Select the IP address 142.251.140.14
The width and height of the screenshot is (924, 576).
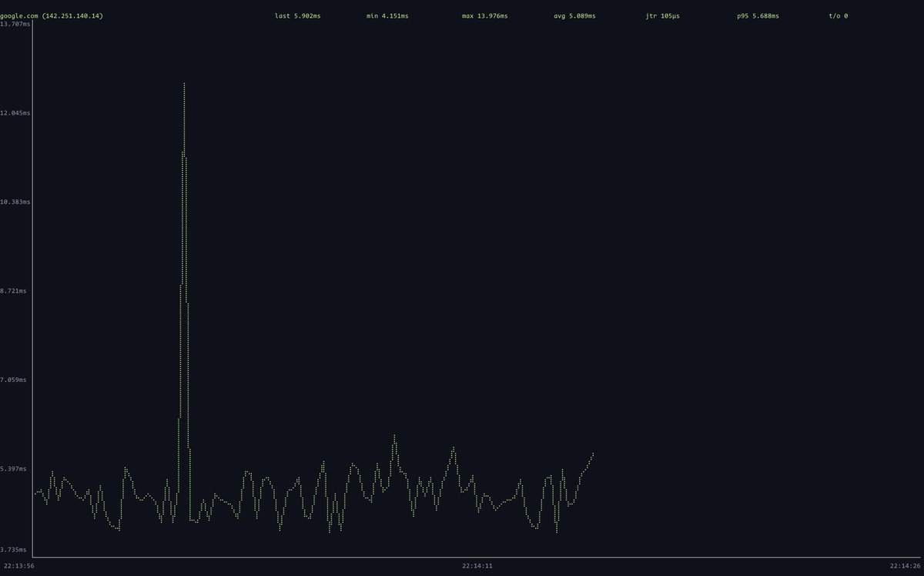point(73,13)
